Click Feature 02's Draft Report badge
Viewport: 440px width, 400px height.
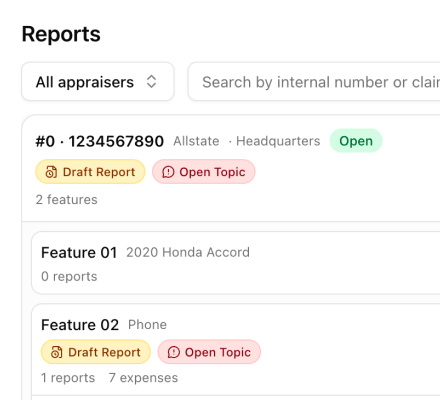96,352
